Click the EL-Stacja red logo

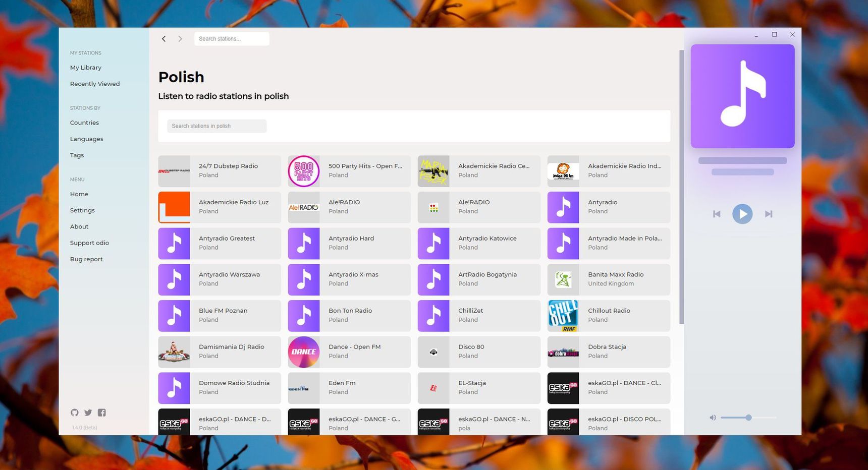[x=433, y=388]
